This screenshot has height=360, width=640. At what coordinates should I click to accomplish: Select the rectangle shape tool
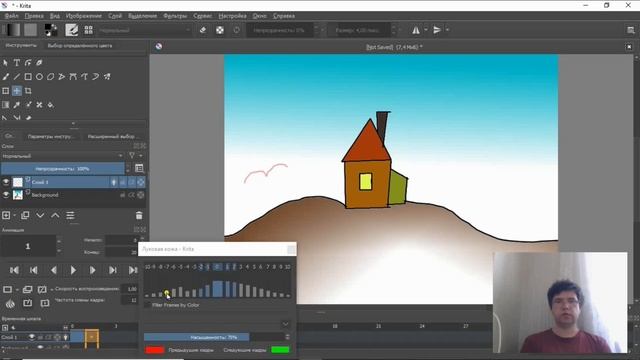(28, 77)
